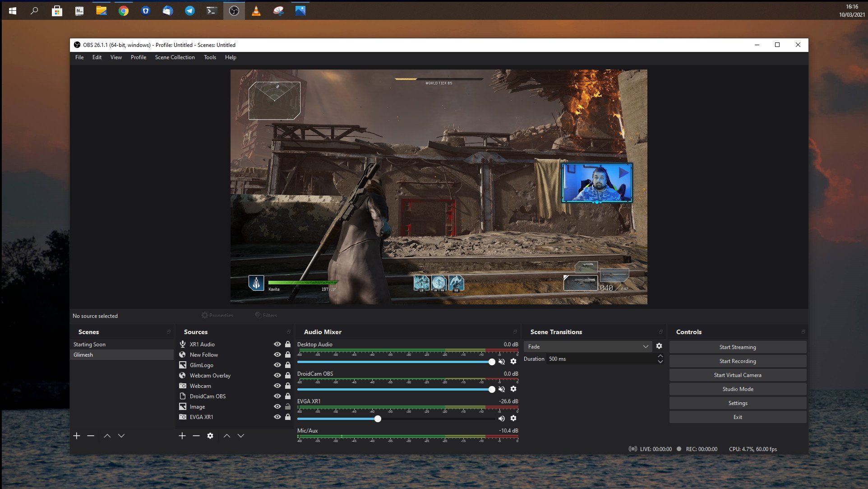Enable Studio Mode
Image resolution: width=868 pixels, height=489 pixels.
coord(738,388)
